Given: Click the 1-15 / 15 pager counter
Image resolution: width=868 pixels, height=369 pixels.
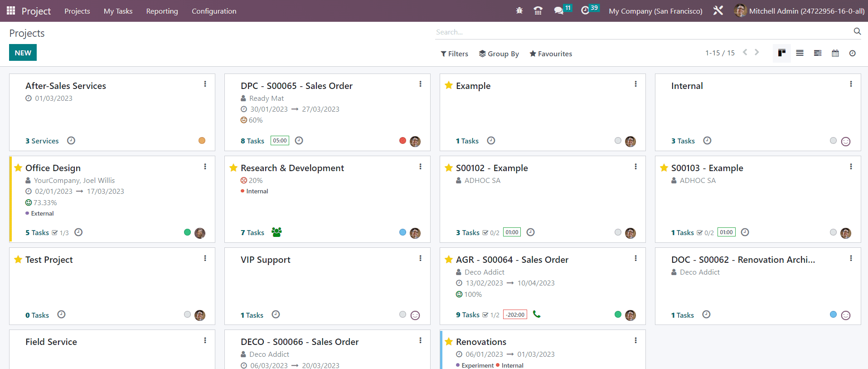Looking at the screenshot, I should 720,53.
